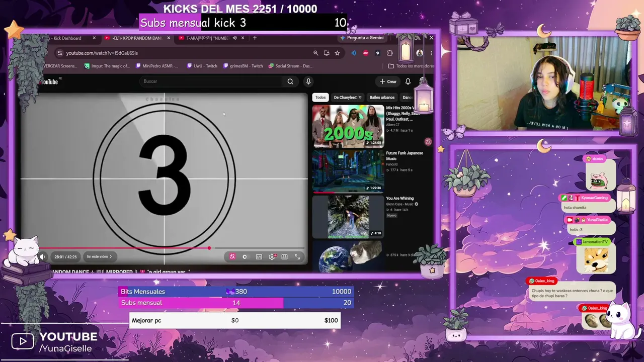Select the Bailes urbanos filter chip
The height and width of the screenshot is (362, 644).
point(382,98)
